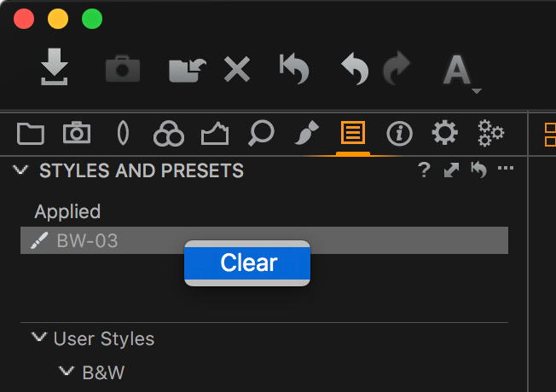This screenshot has height=392, width=556.
Task: Click the move-to-folder icon
Action: (x=188, y=70)
